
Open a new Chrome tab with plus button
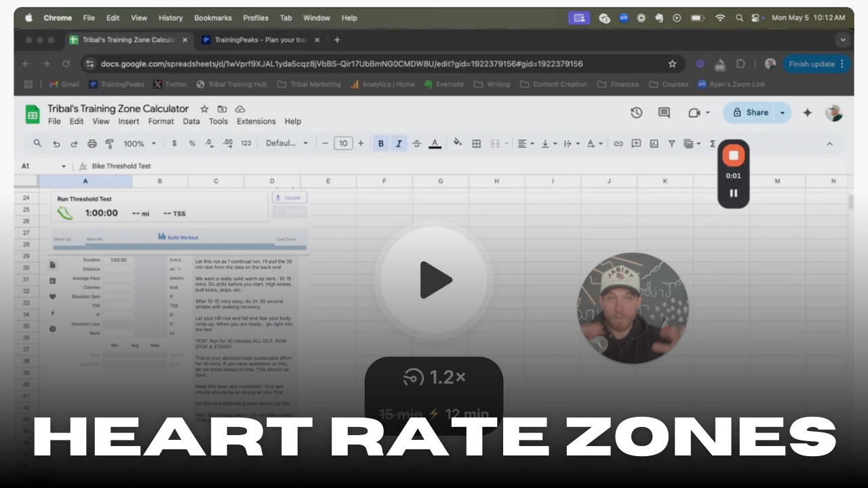(337, 40)
